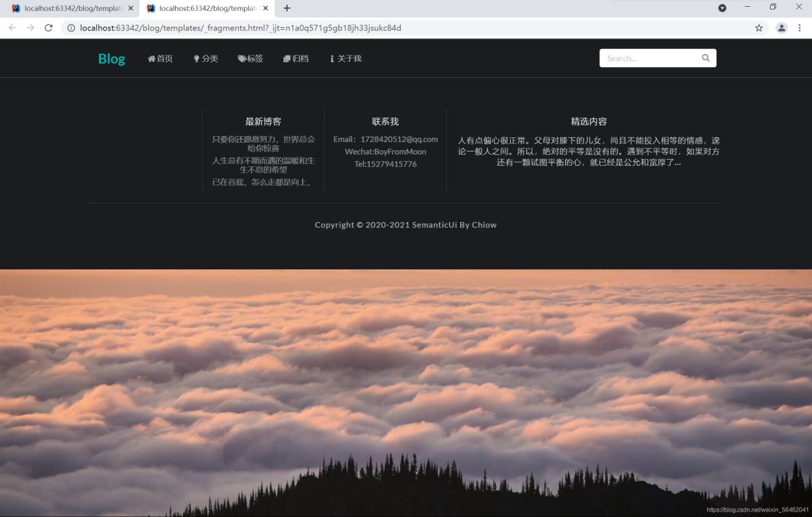812x517 pixels.
Task: Click the browser profile avatar icon
Action: tap(781, 28)
